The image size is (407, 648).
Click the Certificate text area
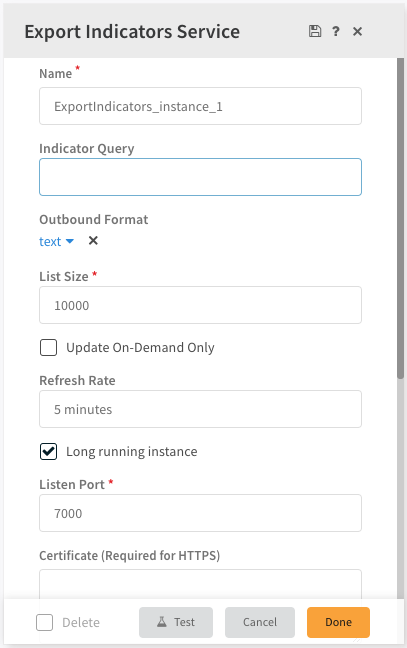click(x=200, y=584)
